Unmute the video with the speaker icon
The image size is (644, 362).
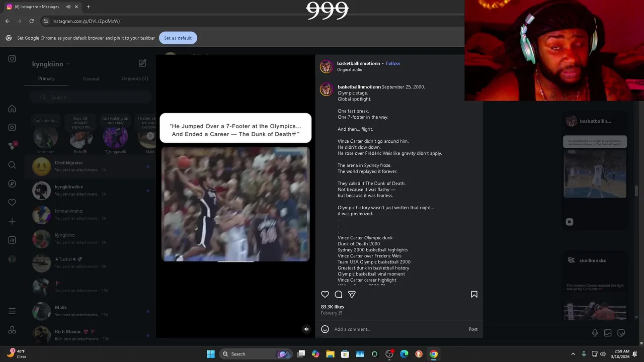pos(306,329)
